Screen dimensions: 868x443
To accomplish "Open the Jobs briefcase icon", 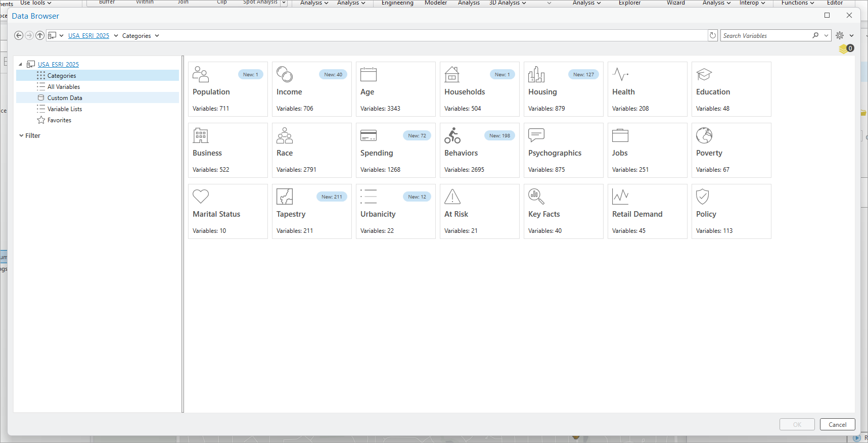I will [620, 135].
